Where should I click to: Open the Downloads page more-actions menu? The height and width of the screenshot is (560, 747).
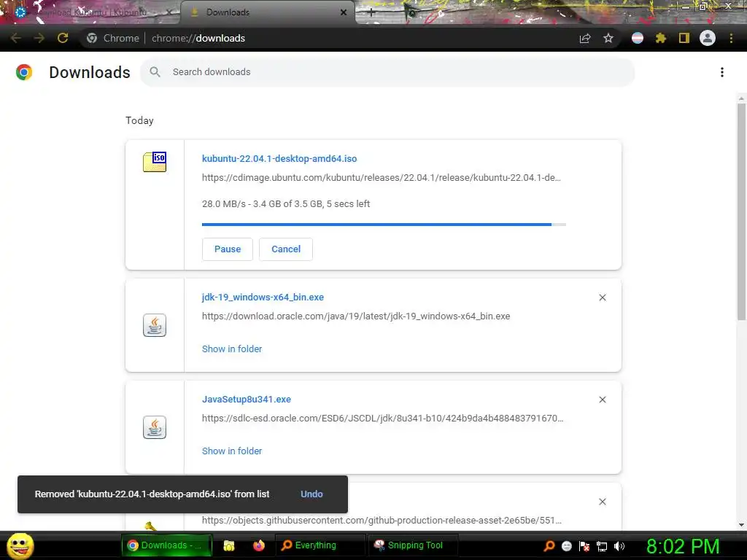point(722,72)
